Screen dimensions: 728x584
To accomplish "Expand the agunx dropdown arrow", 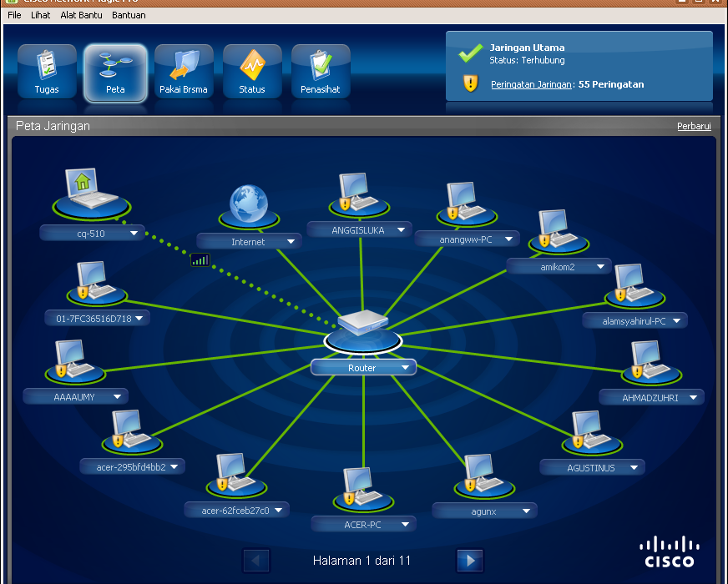I will pyautogui.click(x=526, y=511).
